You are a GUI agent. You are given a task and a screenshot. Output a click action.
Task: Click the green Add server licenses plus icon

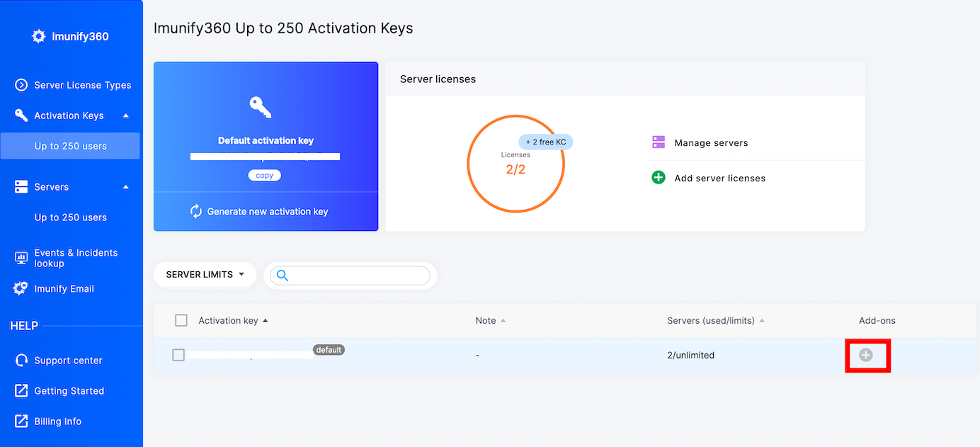coord(658,177)
